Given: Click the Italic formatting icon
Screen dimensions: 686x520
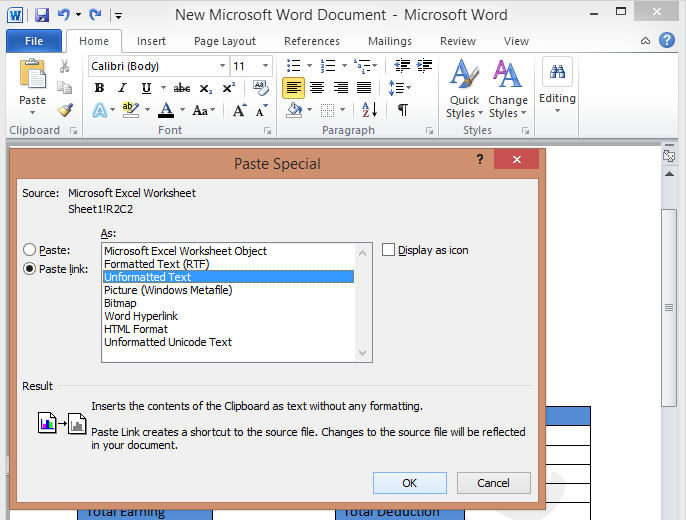Looking at the screenshot, I should [x=123, y=88].
